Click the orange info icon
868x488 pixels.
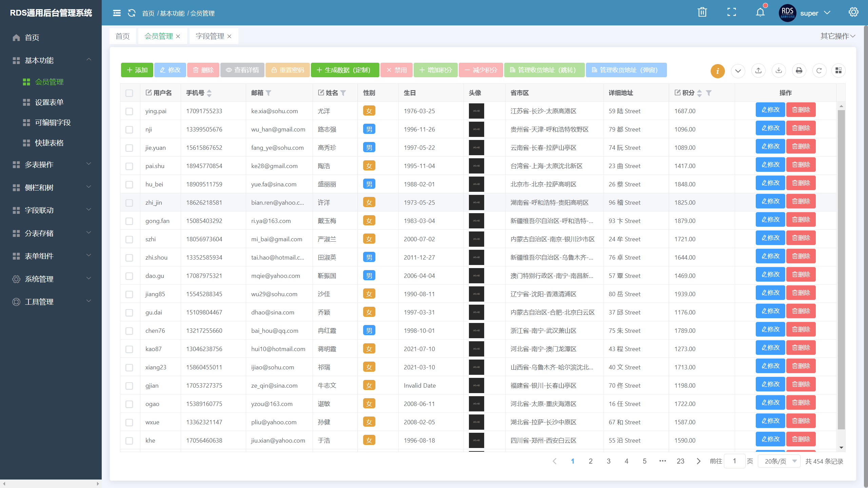point(717,71)
